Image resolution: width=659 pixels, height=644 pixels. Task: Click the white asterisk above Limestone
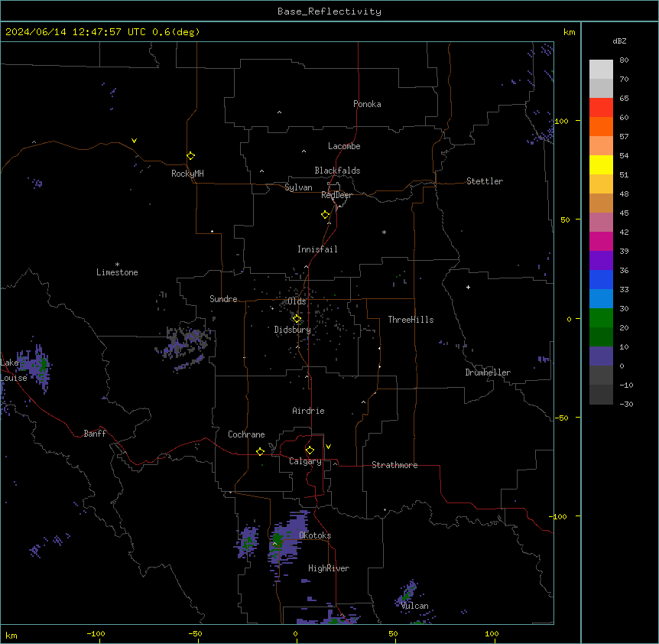tap(117, 265)
